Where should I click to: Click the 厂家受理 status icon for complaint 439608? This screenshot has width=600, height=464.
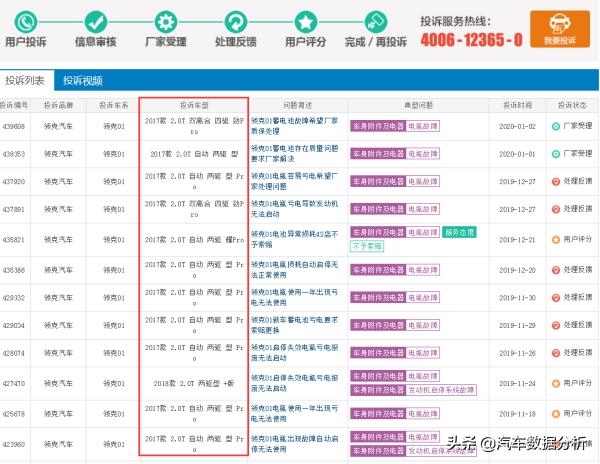(x=556, y=126)
